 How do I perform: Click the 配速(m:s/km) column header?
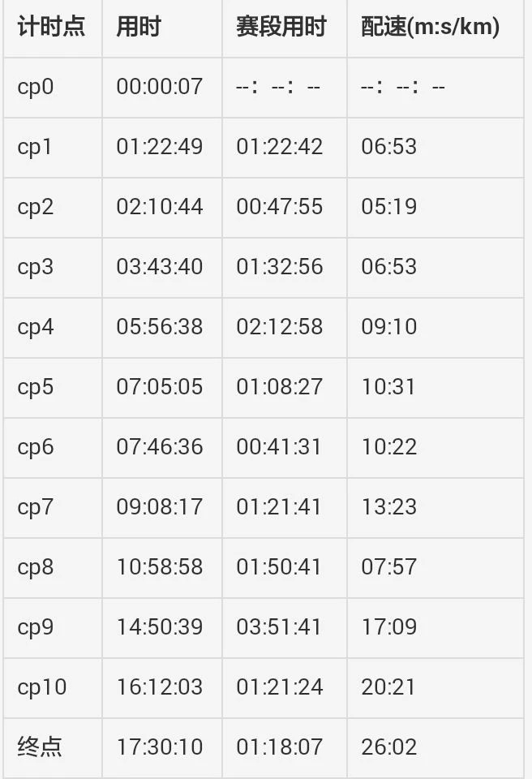(x=430, y=27)
